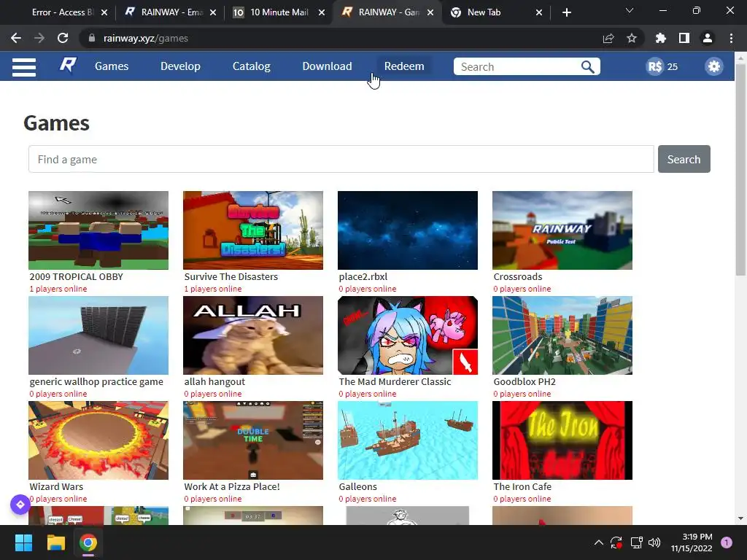
Task: Open the settings gear in site header
Action: point(713,66)
